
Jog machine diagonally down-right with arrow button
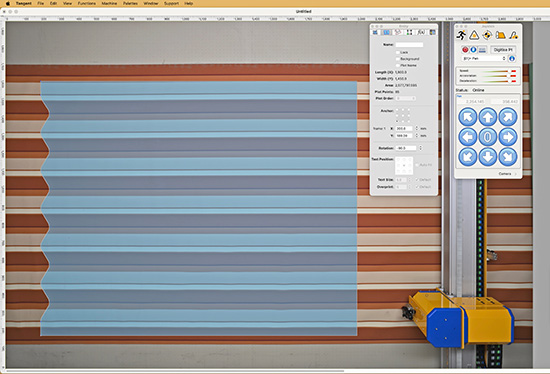[x=508, y=157]
